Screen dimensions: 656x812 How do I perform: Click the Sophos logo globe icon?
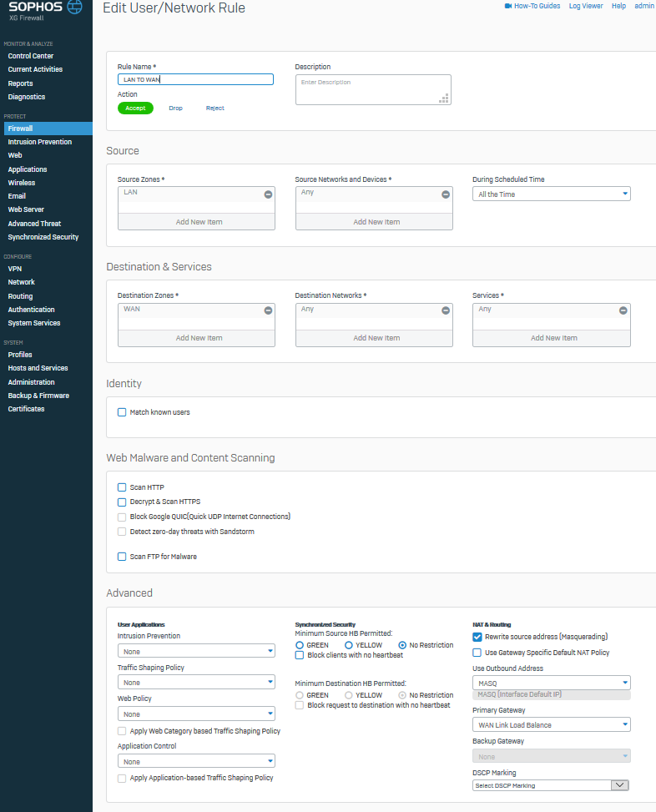[x=75, y=8]
